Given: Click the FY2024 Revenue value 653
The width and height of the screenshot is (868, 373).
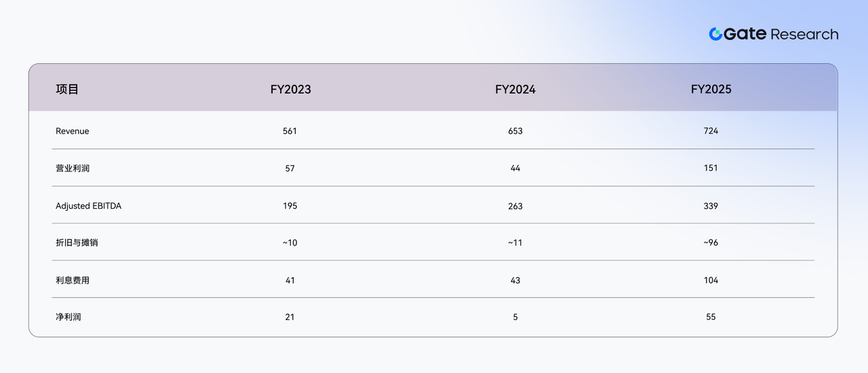Looking at the screenshot, I should [x=515, y=131].
